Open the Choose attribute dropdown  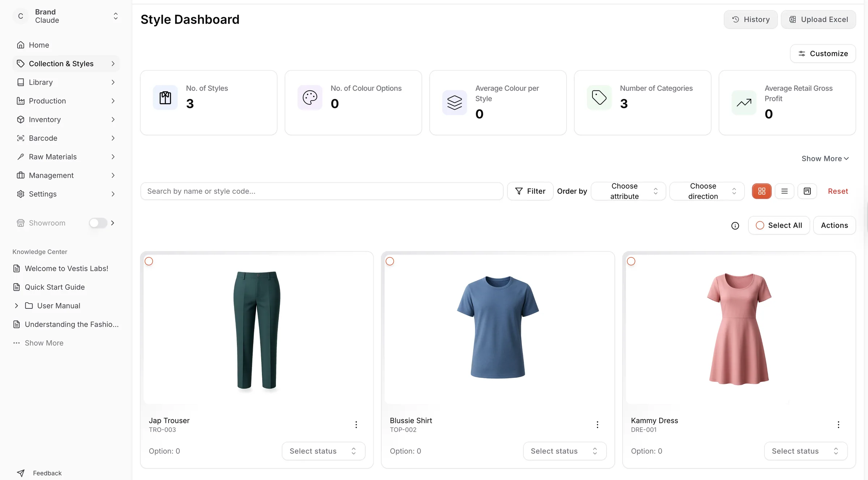coord(628,191)
